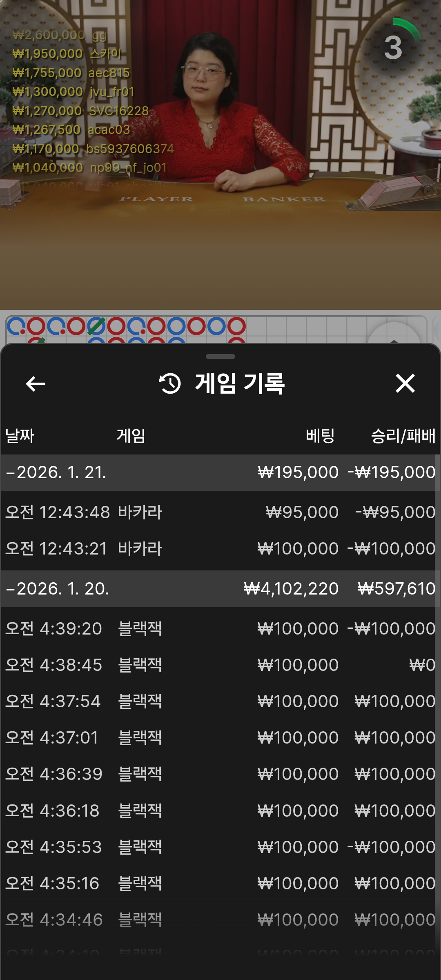Click the 승리/패배 column header
The width and height of the screenshot is (441, 980).
point(403,436)
